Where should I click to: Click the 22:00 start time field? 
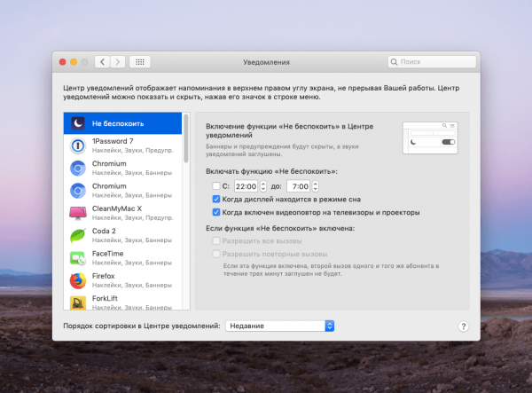point(246,186)
